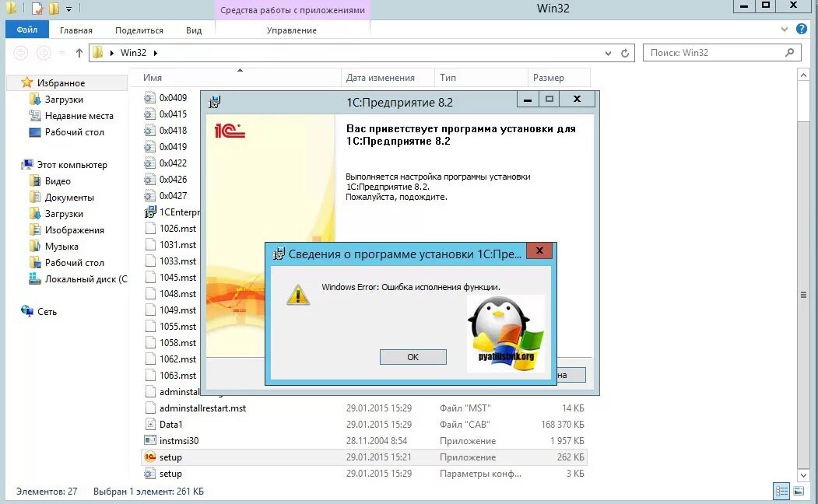The width and height of the screenshot is (818, 504).
Task: Sort by Дата изменения column
Action: 388,78
